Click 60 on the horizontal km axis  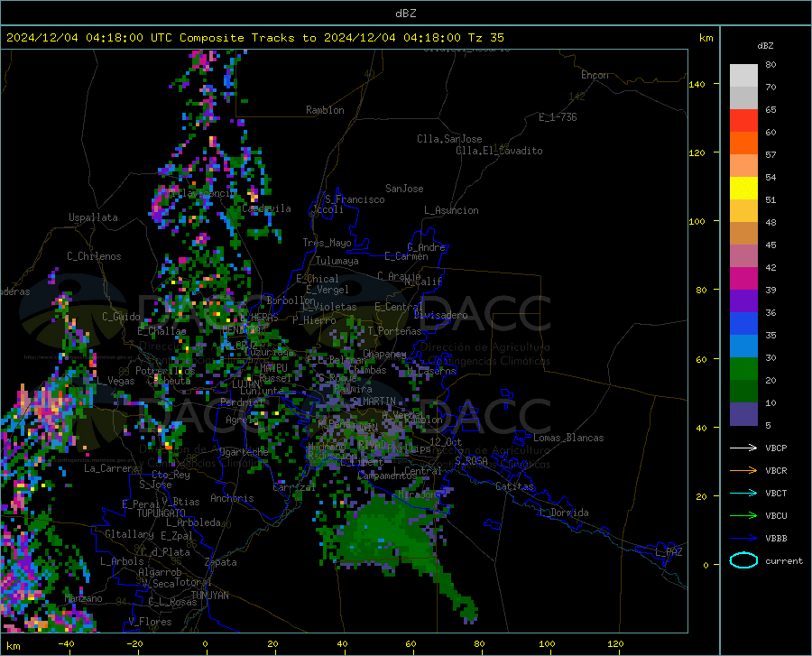pos(411,643)
